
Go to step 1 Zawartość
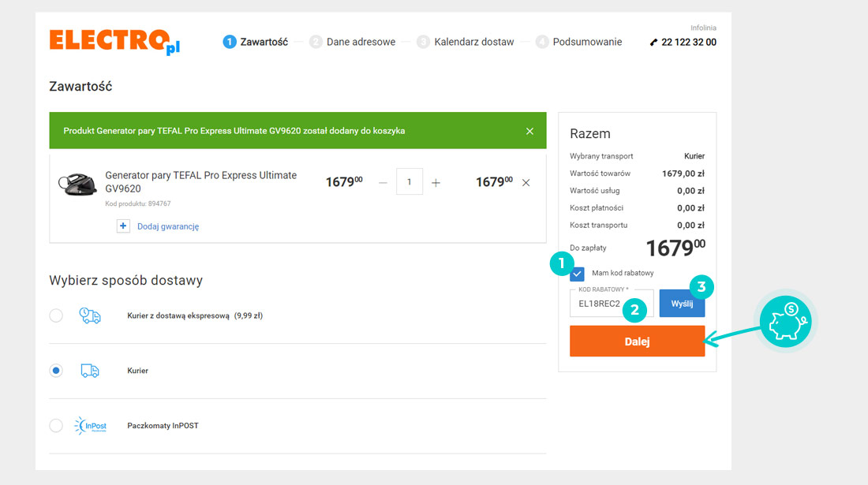pyautogui.click(x=255, y=42)
